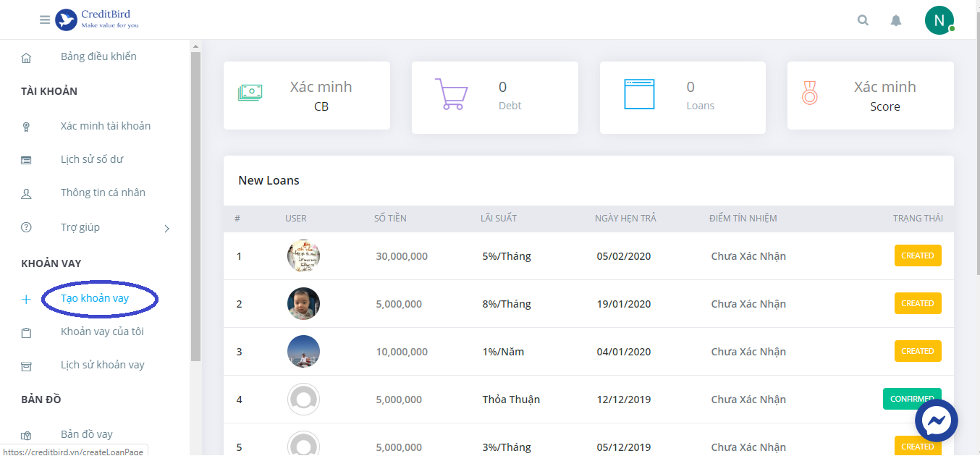980x469 pixels.
Task: Click the clipboard icon for Khoản vay của tôi
Action: point(27,333)
